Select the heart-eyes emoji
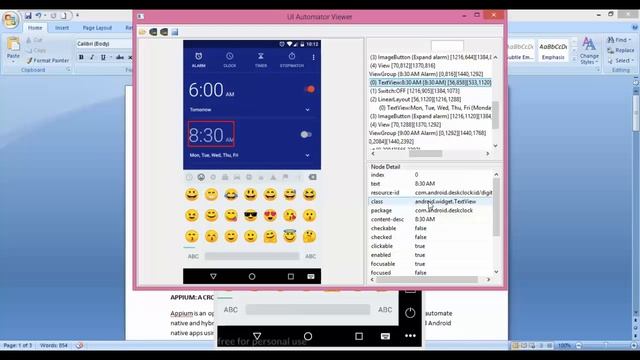 click(270, 216)
